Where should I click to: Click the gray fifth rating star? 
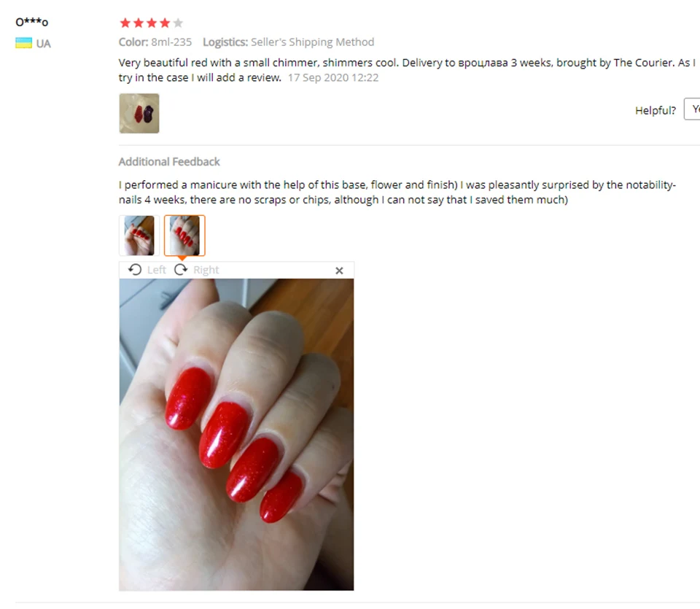pyautogui.click(x=178, y=23)
